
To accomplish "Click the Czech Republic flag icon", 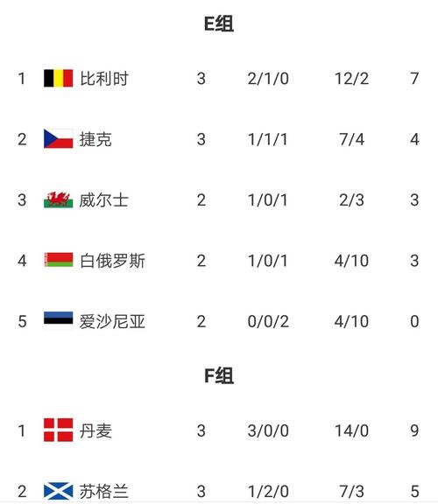I will pyautogui.click(x=58, y=138).
